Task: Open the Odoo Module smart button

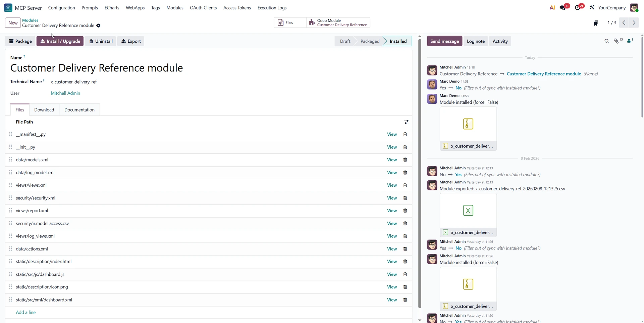Action: click(338, 22)
